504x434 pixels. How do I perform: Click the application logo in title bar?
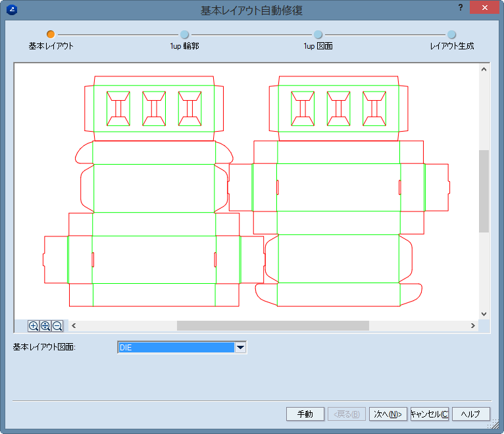pos(12,10)
